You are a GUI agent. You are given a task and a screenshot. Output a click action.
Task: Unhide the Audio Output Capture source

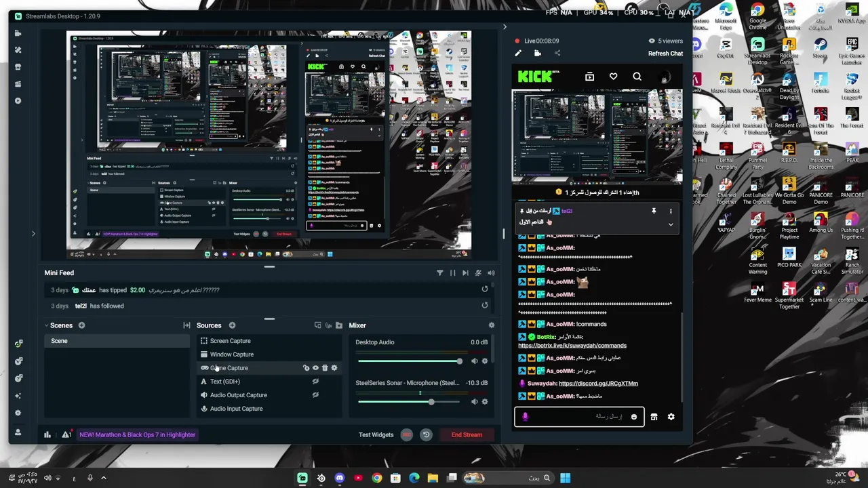pos(315,395)
